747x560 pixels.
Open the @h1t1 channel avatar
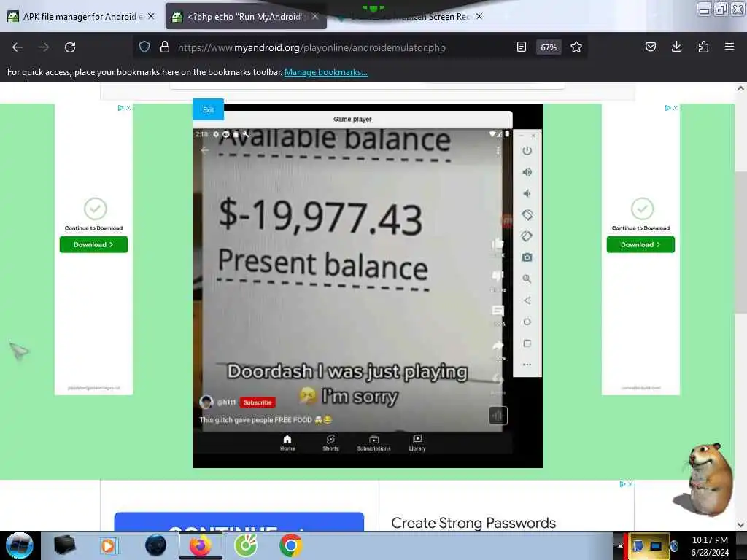(x=206, y=402)
